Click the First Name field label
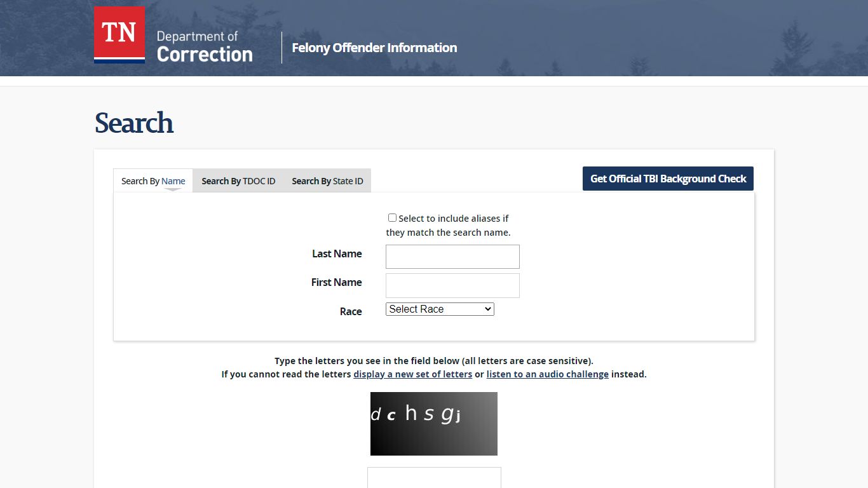 click(336, 282)
